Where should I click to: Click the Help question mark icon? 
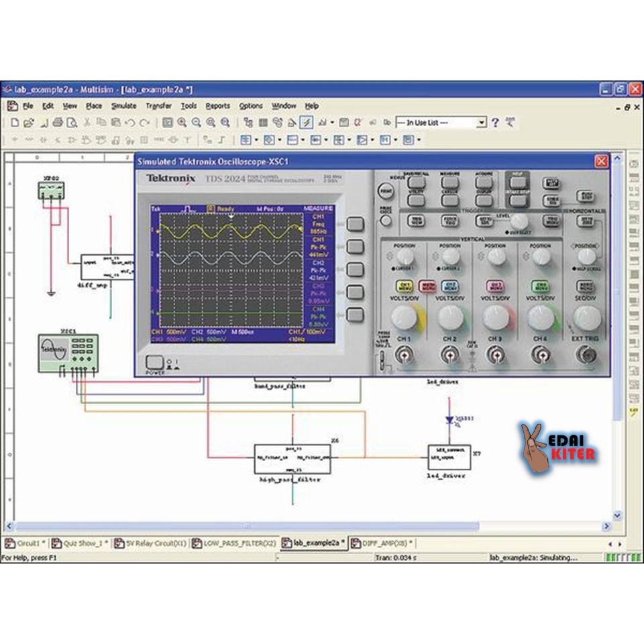(495, 123)
